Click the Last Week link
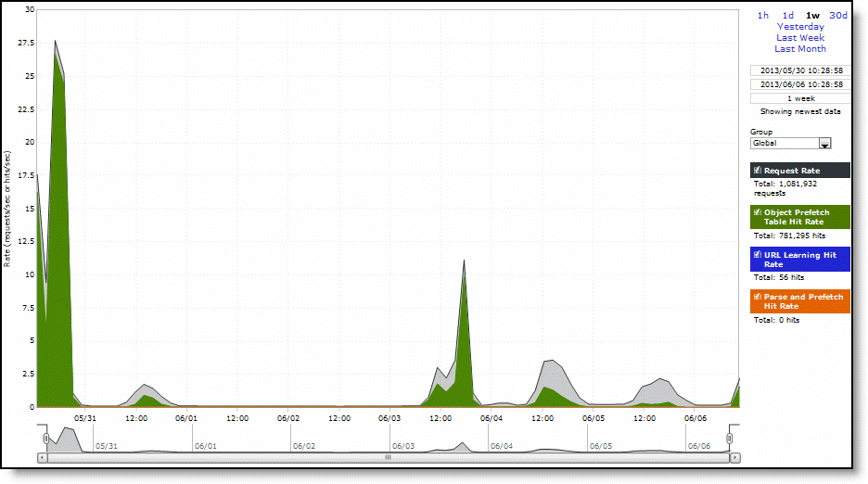868x484 pixels. [x=800, y=38]
